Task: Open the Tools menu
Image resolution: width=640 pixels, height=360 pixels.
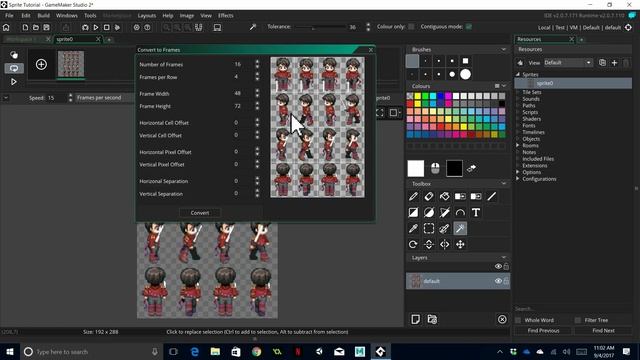Action: 90,16
